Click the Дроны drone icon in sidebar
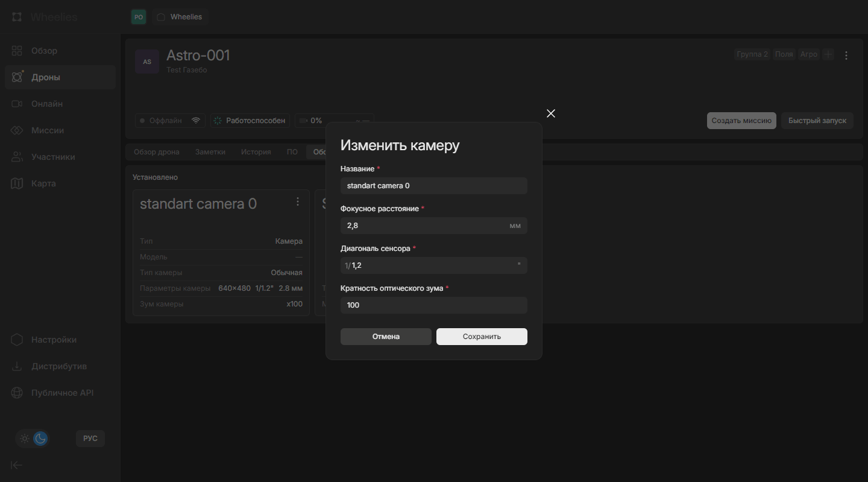This screenshot has height=482, width=868. tap(17, 77)
